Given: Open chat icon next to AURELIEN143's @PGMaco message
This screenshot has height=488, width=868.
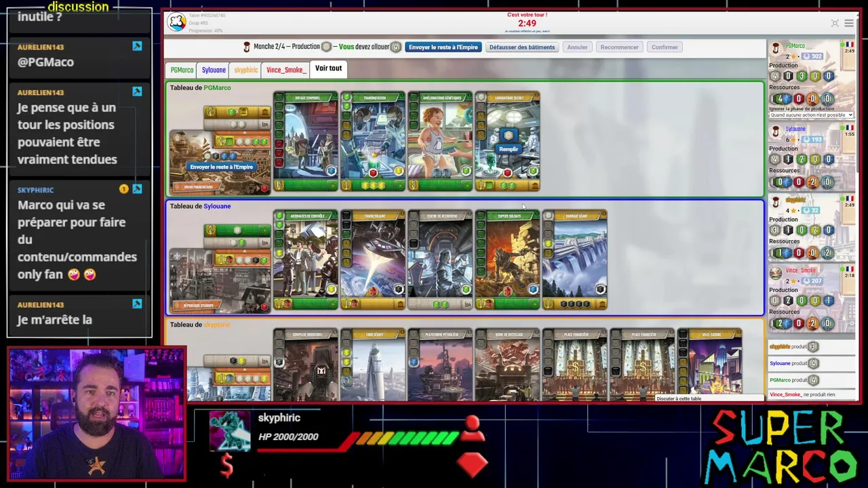Looking at the screenshot, I should point(137,46).
